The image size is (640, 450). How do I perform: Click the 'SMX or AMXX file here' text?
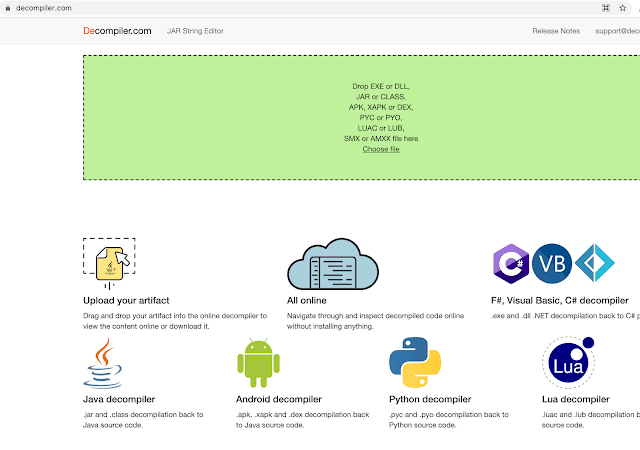[381, 139]
